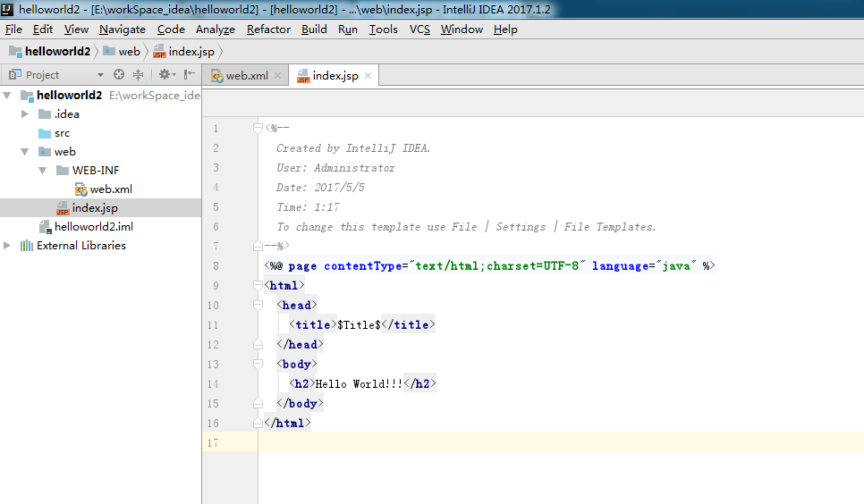Fold the html tag at line 9
This screenshot has width=864, height=504.
[x=258, y=285]
